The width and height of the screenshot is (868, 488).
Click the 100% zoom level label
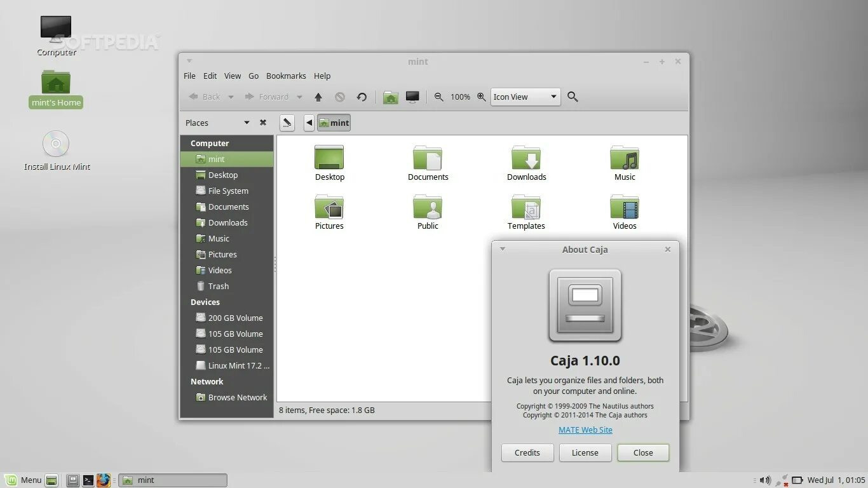[460, 97]
